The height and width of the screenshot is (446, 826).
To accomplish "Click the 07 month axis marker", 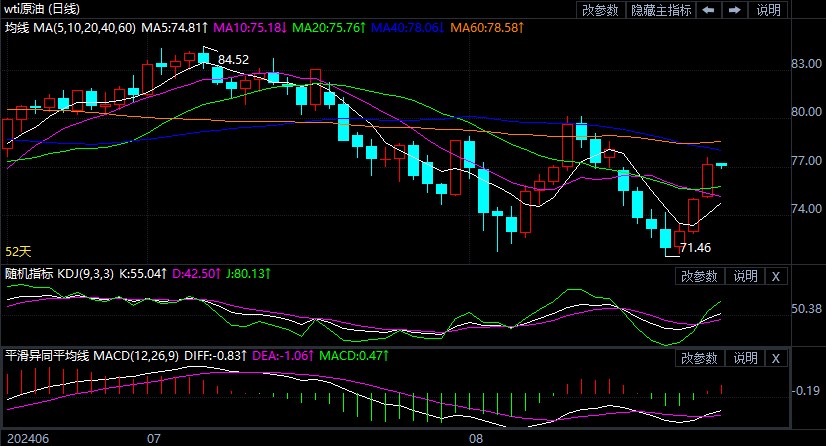I will coord(154,439).
